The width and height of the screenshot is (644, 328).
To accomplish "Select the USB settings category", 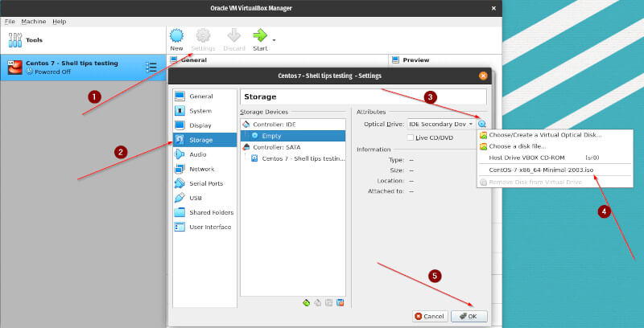I will click(204, 198).
